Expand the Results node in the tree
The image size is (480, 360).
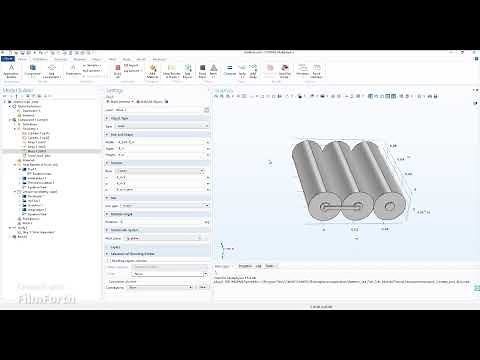[x=10, y=236]
